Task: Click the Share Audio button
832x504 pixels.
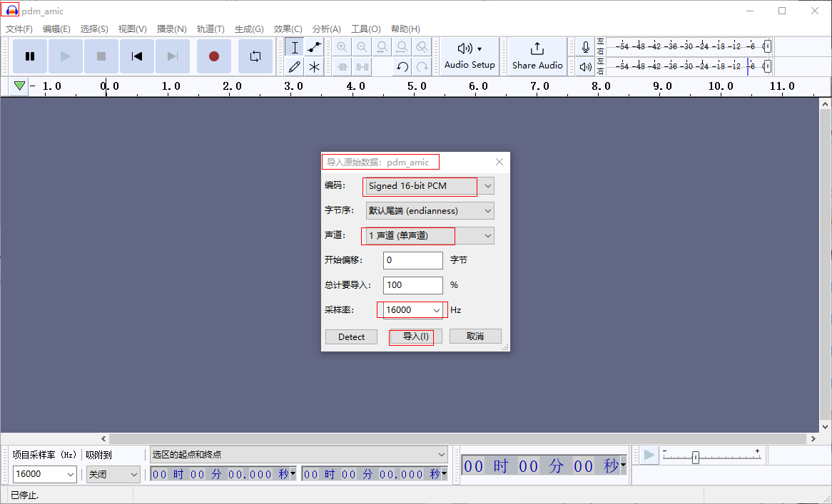Action: click(537, 56)
